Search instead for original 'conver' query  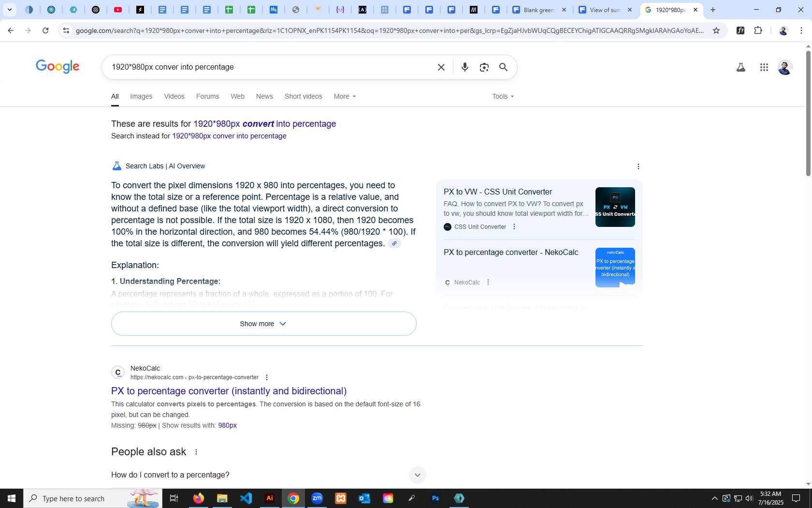(229, 136)
